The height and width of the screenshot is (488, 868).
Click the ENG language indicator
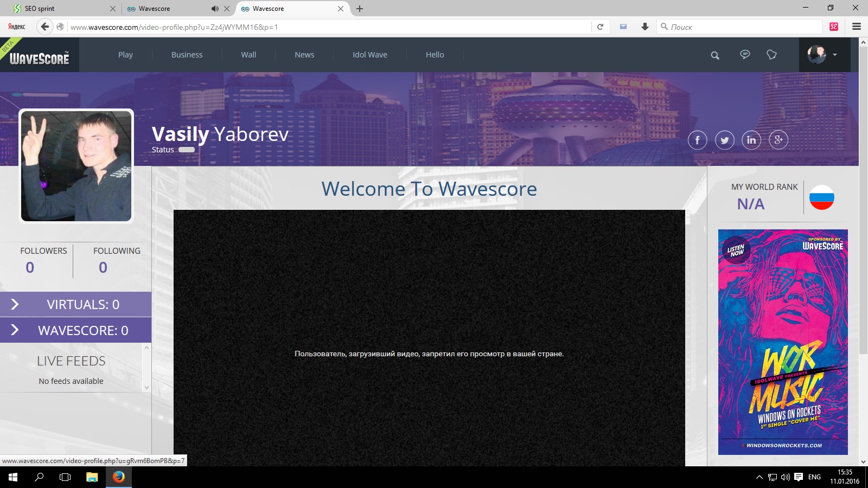[814, 477]
